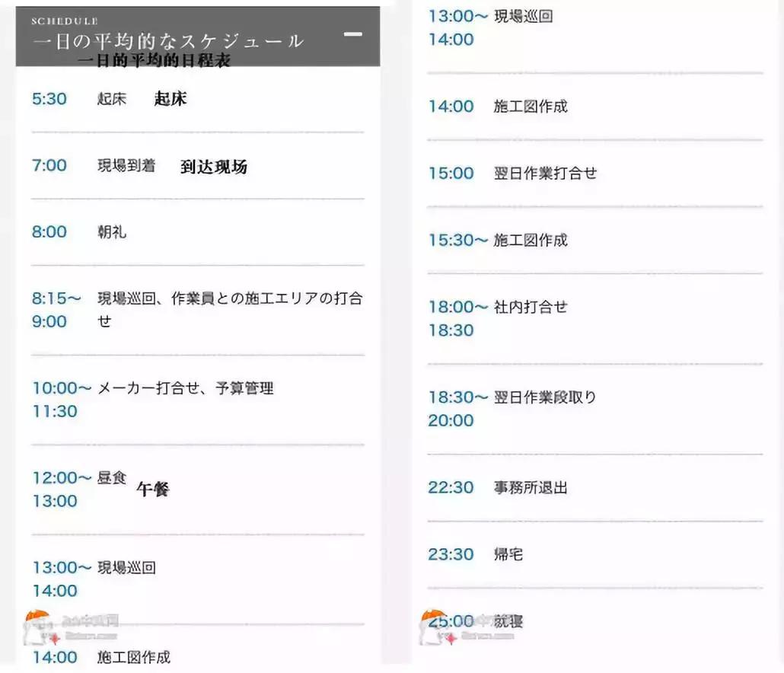784x673 pixels.
Task: Click the red star emblem in left watermark
Action: (55, 637)
